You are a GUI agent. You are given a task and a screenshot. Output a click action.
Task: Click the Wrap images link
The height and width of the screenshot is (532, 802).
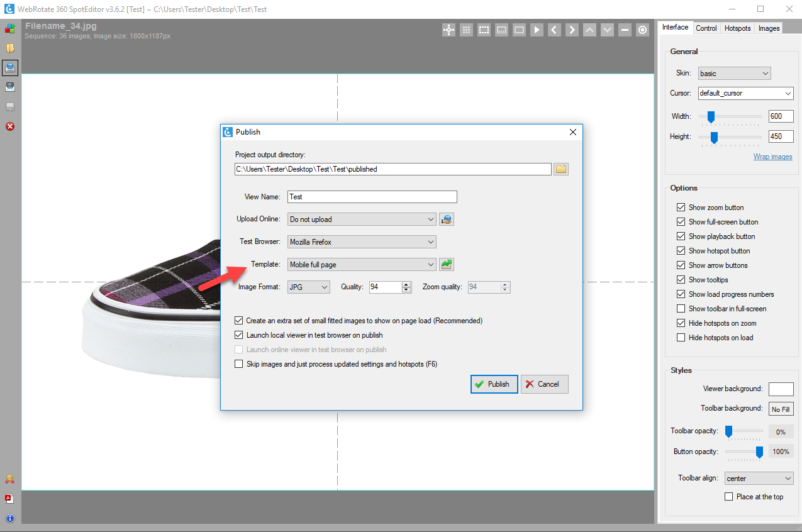773,157
